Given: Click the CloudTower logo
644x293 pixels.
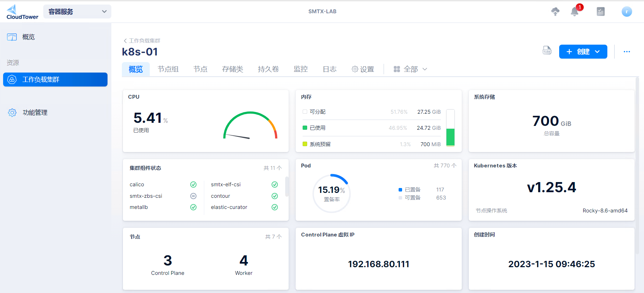Looking at the screenshot, I should tap(22, 12).
